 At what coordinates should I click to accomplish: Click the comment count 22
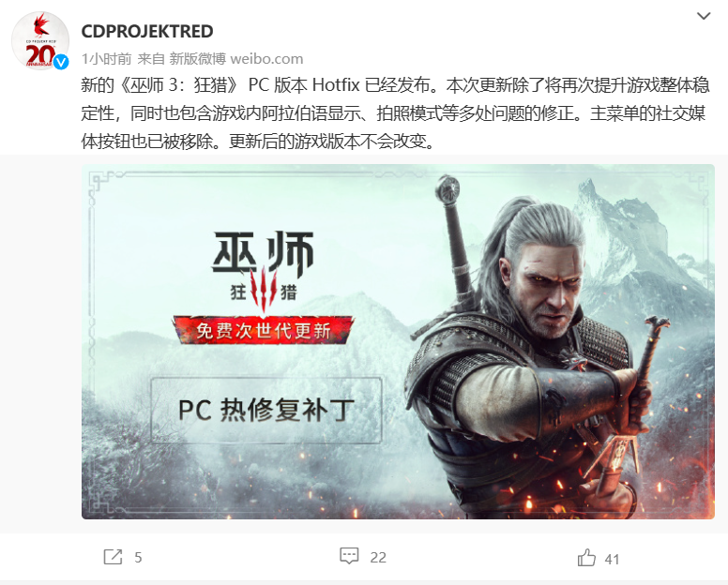[x=378, y=558]
